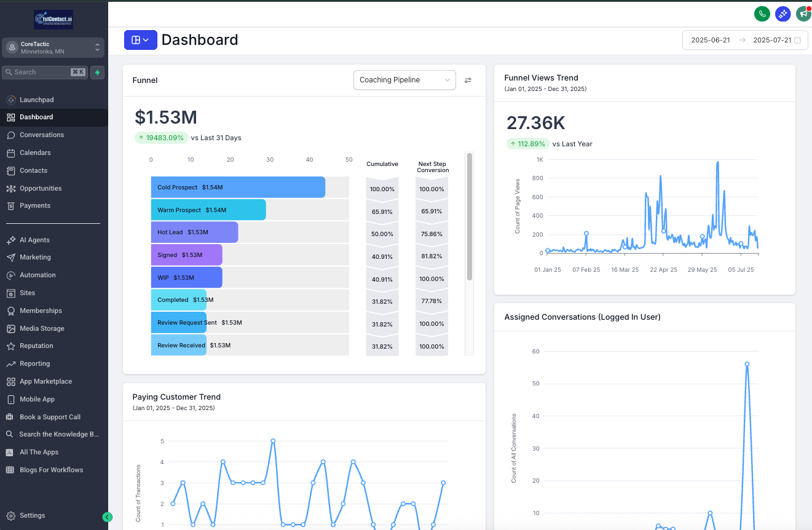Click the $1.53M funnel total
The height and width of the screenshot is (530, 812).
click(166, 117)
